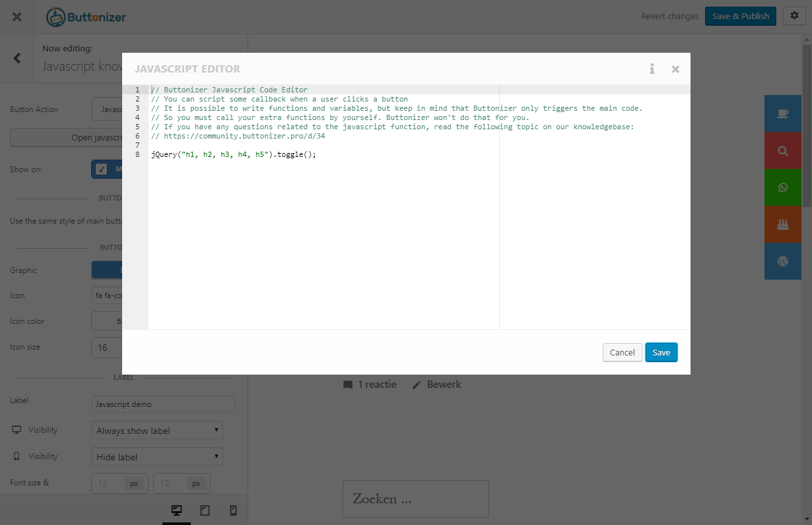Click the birthday cake floating button
This screenshot has width=812, height=525.
[783, 224]
